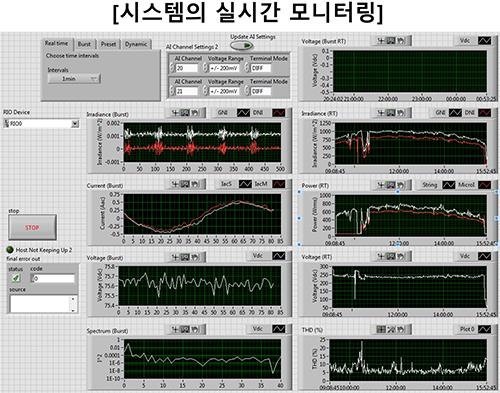Click the Plot 0 legend icon of THD graph
The height and width of the screenshot is (393, 500).
(484, 329)
